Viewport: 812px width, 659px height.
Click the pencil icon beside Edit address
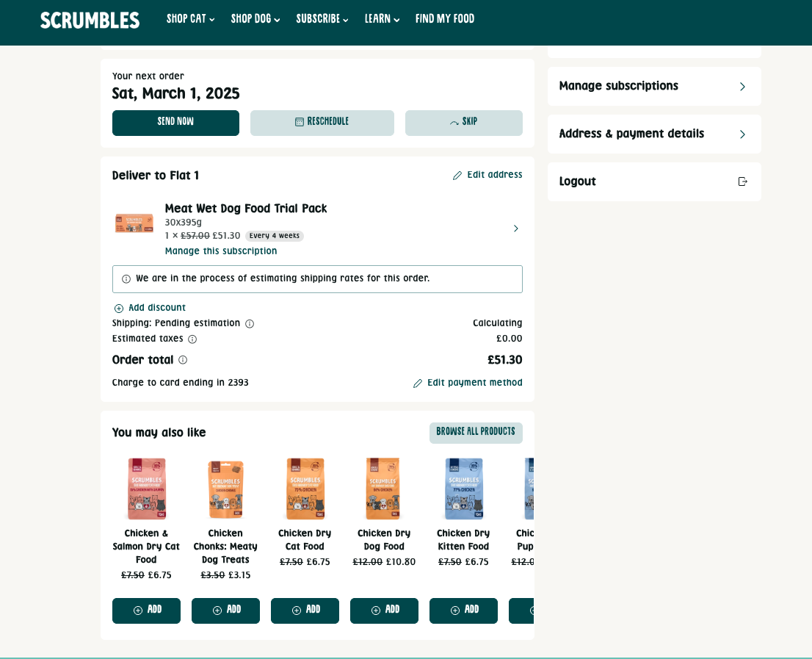(x=457, y=176)
